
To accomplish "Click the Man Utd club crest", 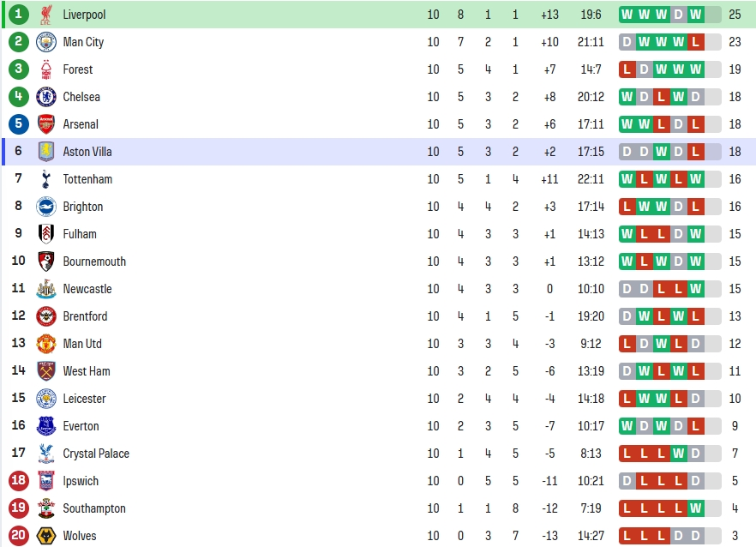I will [46, 344].
